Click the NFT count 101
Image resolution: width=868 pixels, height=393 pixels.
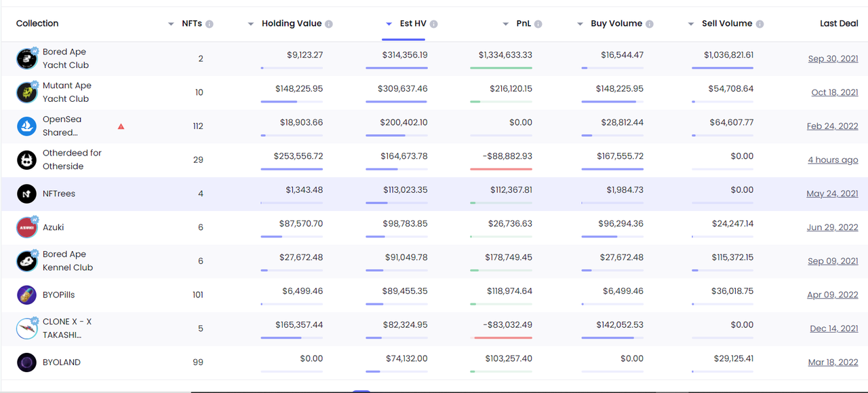tap(198, 295)
